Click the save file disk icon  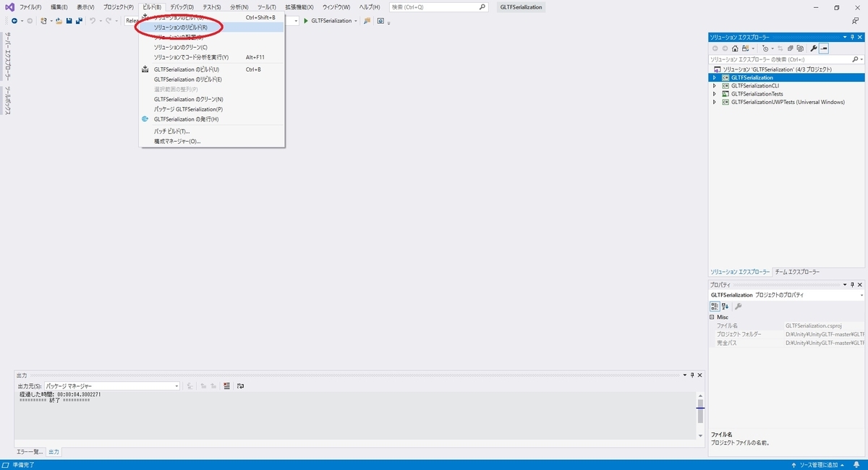(x=69, y=20)
